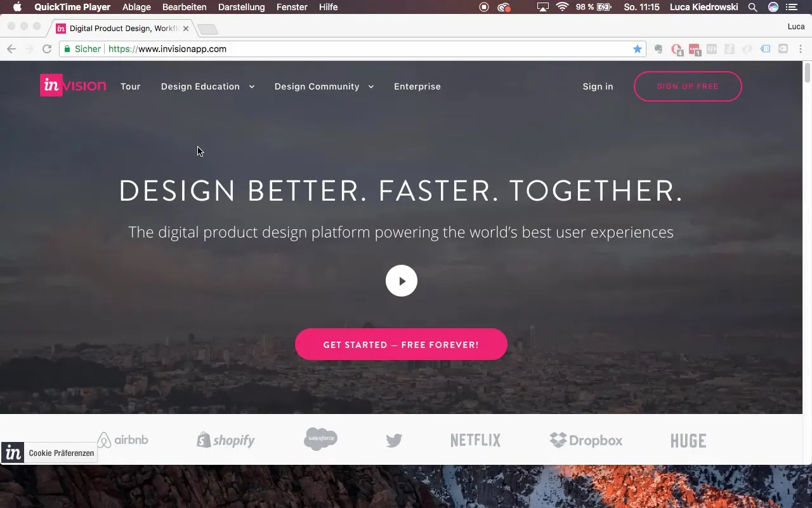Open the grey code brackets extension
The image size is (812, 508).
[x=712, y=49]
